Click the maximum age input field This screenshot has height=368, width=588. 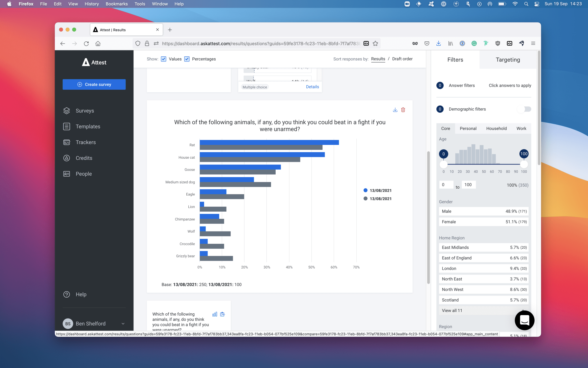click(469, 185)
